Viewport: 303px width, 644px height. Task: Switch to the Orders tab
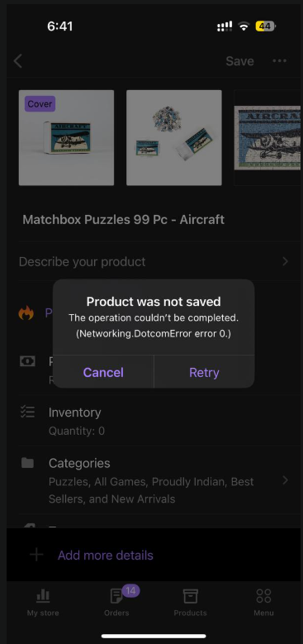tap(117, 603)
